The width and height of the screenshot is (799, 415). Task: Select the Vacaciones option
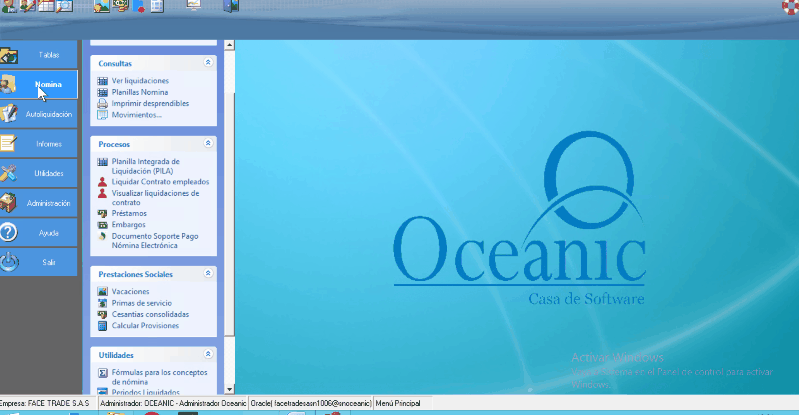point(131,291)
